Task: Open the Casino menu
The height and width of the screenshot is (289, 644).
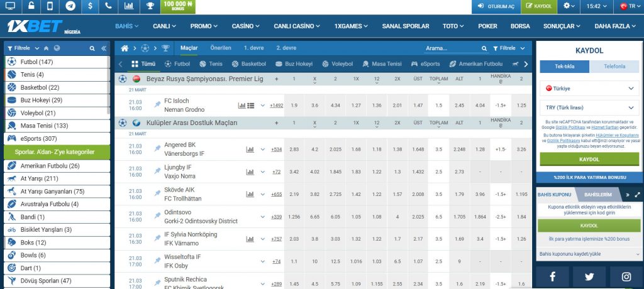Action: 246,26
